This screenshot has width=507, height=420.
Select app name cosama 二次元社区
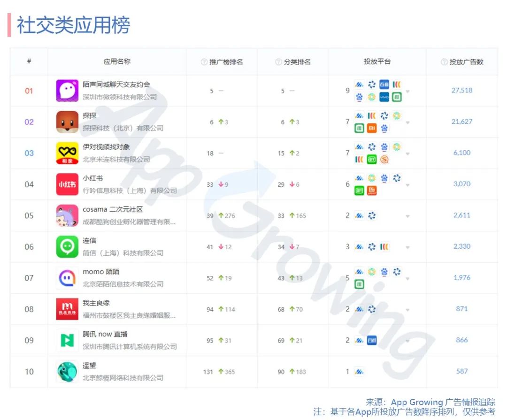coord(113,209)
